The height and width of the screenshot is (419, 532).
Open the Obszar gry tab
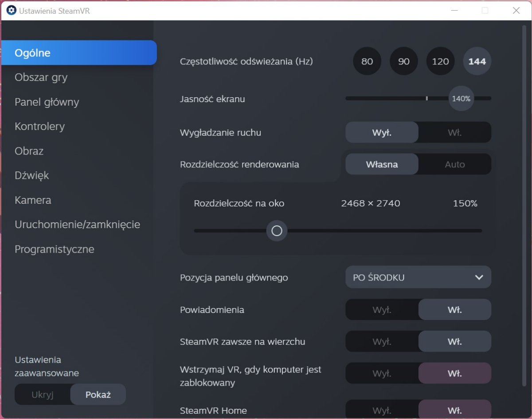pyautogui.click(x=41, y=77)
